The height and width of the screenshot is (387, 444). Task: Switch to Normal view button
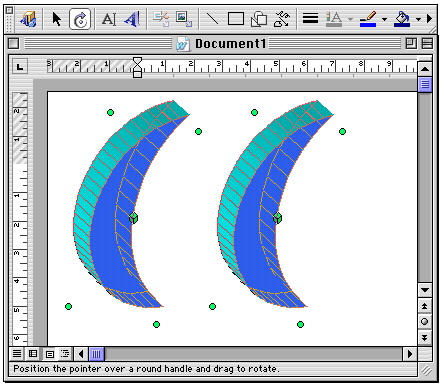click(17, 353)
